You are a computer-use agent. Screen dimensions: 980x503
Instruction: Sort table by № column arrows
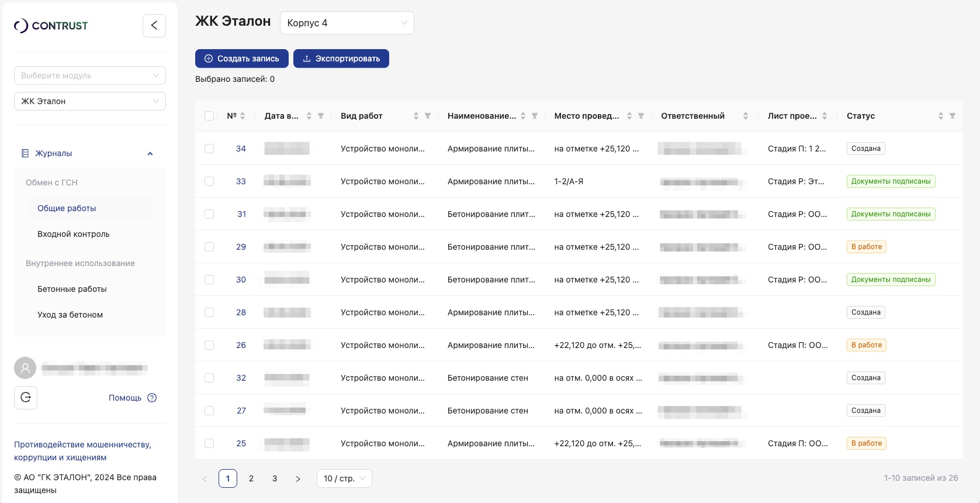click(x=243, y=116)
